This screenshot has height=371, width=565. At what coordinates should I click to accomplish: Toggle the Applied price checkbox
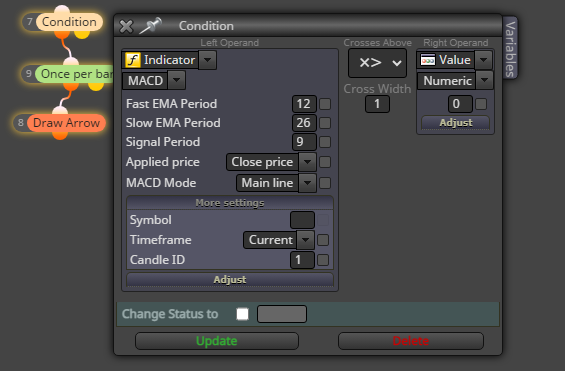[x=325, y=162]
